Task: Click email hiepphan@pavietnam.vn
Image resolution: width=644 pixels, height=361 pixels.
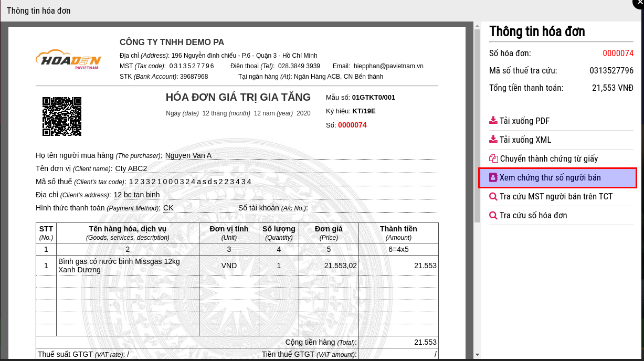Action: (388, 66)
